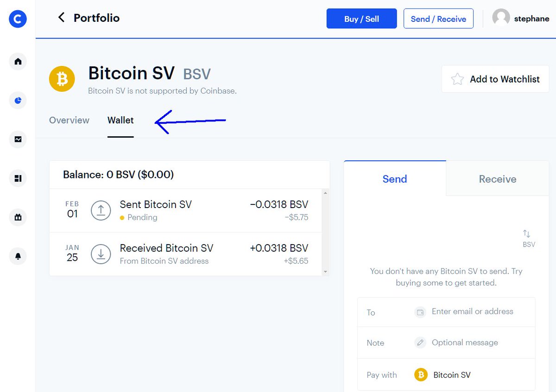This screenshot has height=392, width=556.
Task: Click the Bitcoin SV icon in Pay with
Action: click(x=421, y=374)
